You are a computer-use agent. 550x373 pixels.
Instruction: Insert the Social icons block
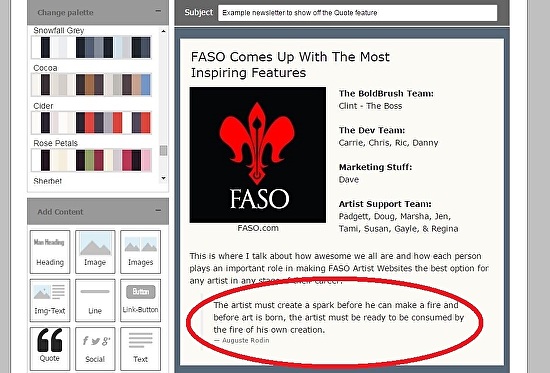click(x=95, y=348)
